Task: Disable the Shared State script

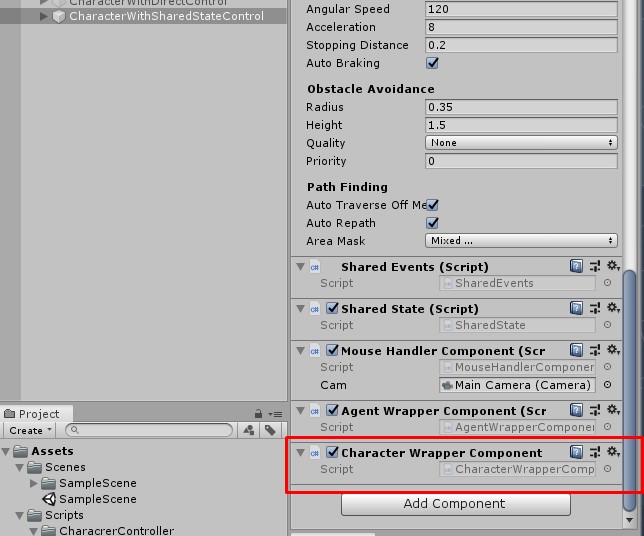Action: tap(332, 308)
